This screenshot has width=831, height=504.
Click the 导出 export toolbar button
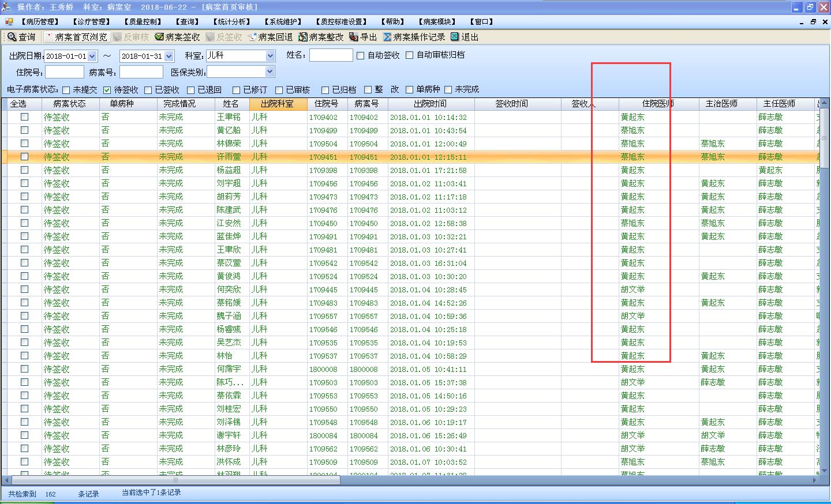(x=363, y=37)
